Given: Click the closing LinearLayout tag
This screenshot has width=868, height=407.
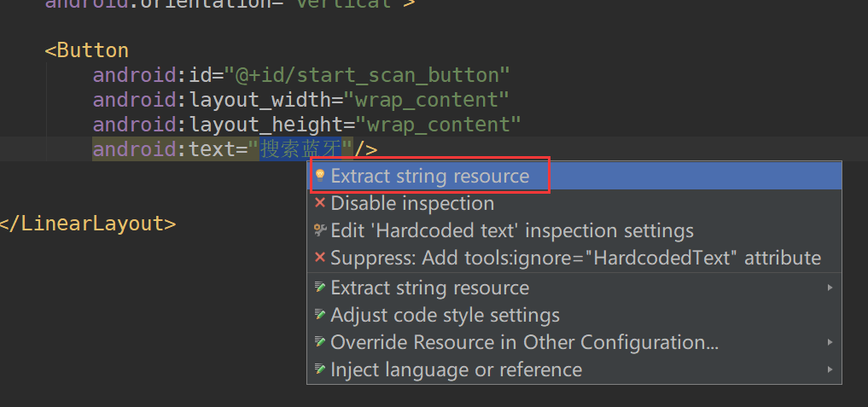Looking at the screenshot, I should point(88,224).
